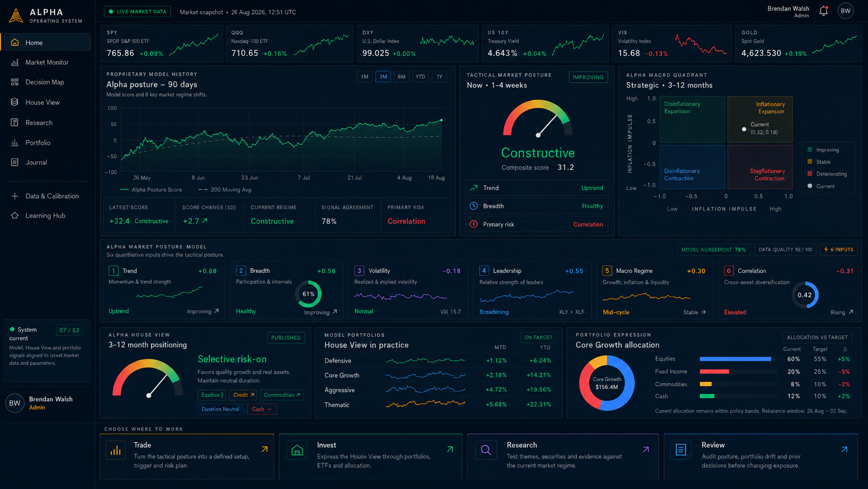Click the BW avatar in top bar
Viewport: 868px width, 489px height.
tap(846, 11)
